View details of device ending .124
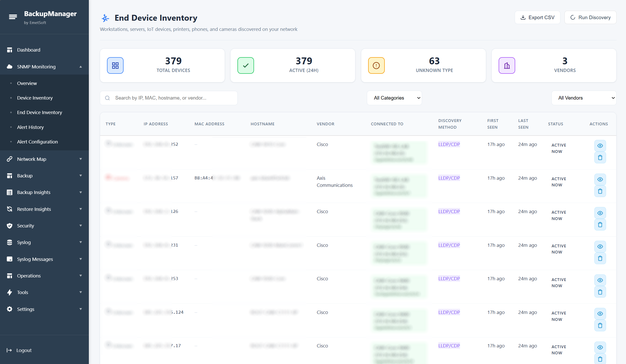 [600, 314]
